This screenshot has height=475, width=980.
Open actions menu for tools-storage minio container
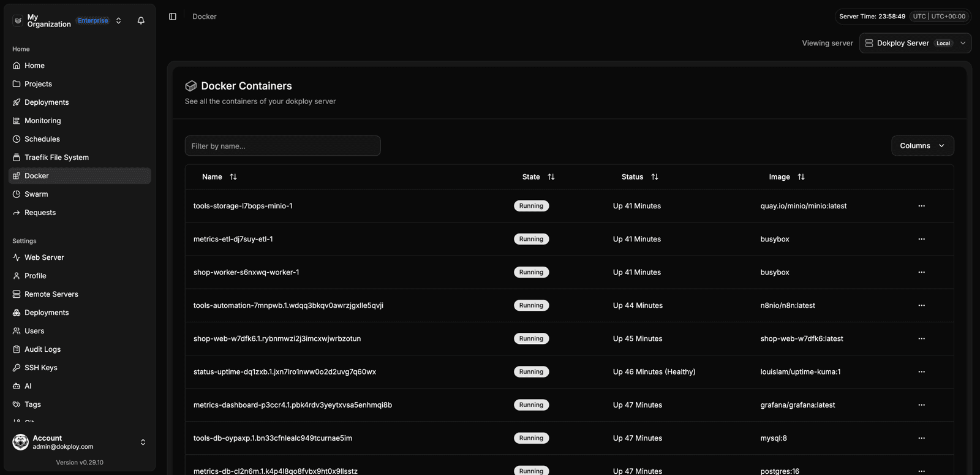(x=921, y=206)
